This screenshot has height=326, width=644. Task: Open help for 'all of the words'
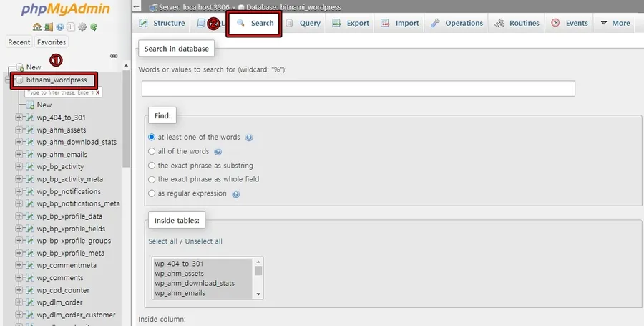(218, 152)
